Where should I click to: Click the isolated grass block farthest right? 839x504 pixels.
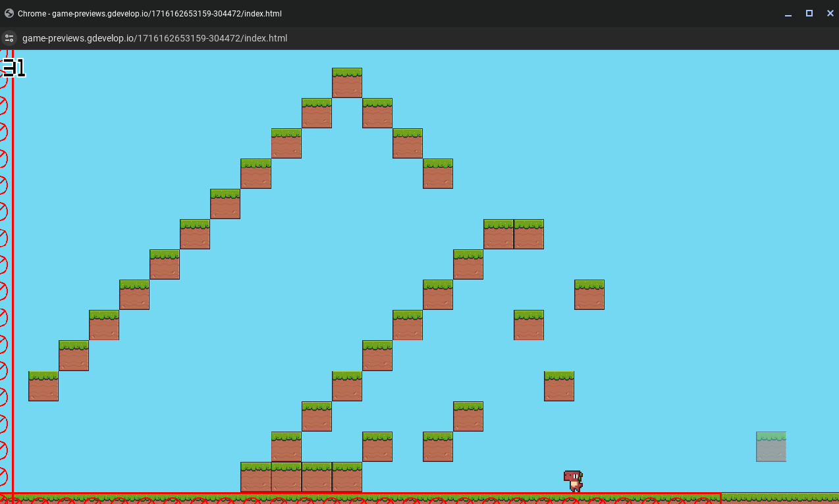click(x=589, y=295)
